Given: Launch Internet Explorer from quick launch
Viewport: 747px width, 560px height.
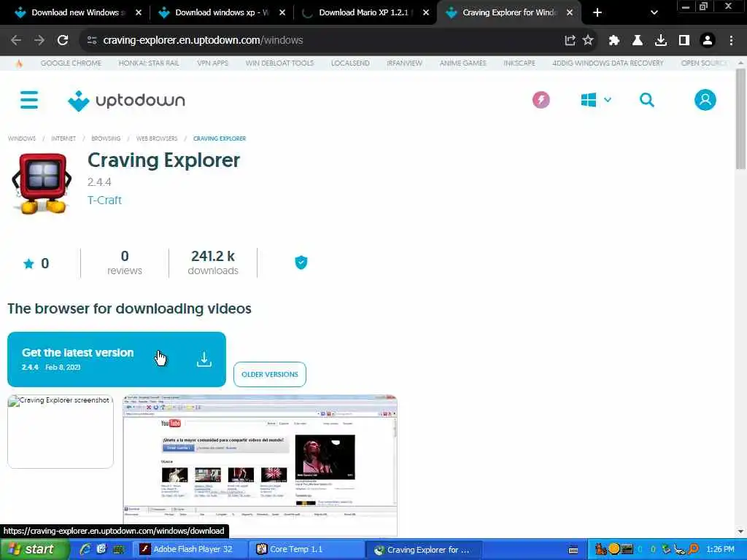Looking at the screenshot, I should [85, 550].
